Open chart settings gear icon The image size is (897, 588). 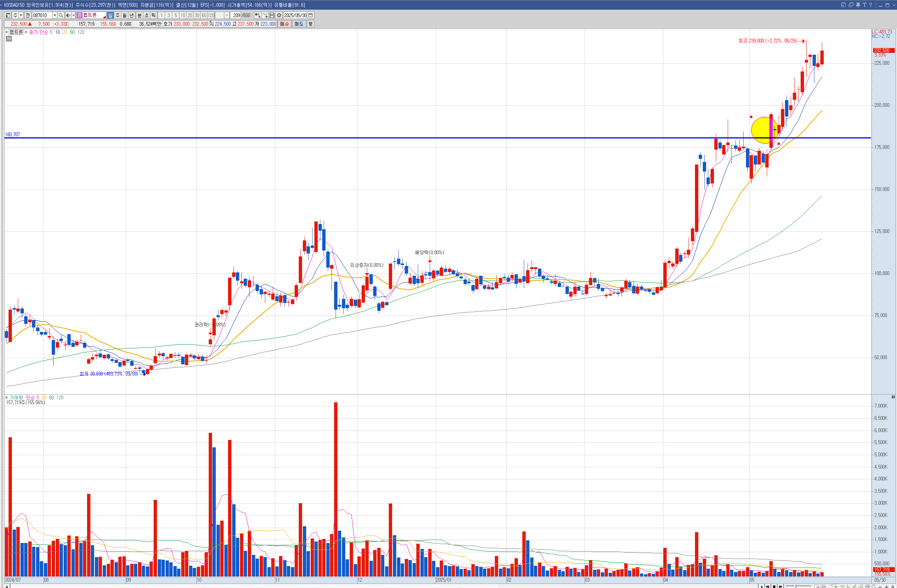(x=279, y=16)
